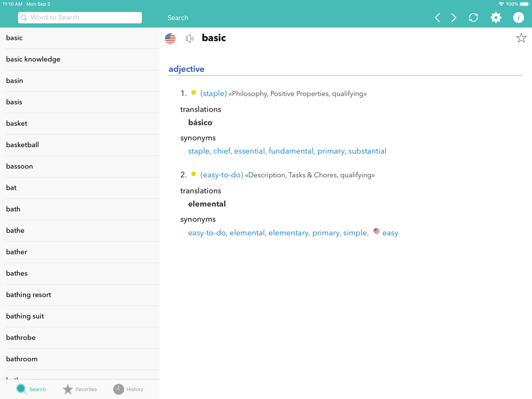This screenshot has width=532, height=399.
Task: Select 'bathrobe' in word list
Action: [80, 337]
